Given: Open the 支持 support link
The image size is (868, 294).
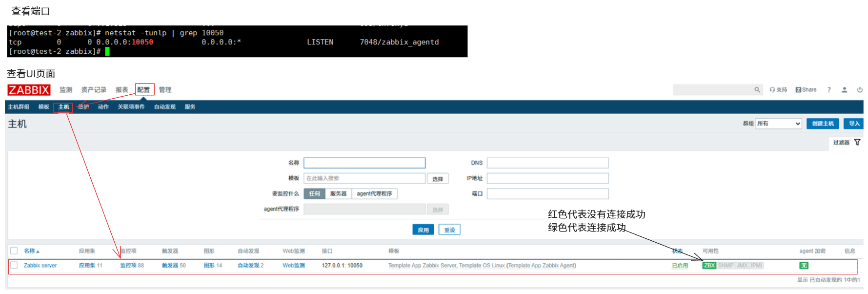Looking at the screenshot, I should [x=778, y=90].
